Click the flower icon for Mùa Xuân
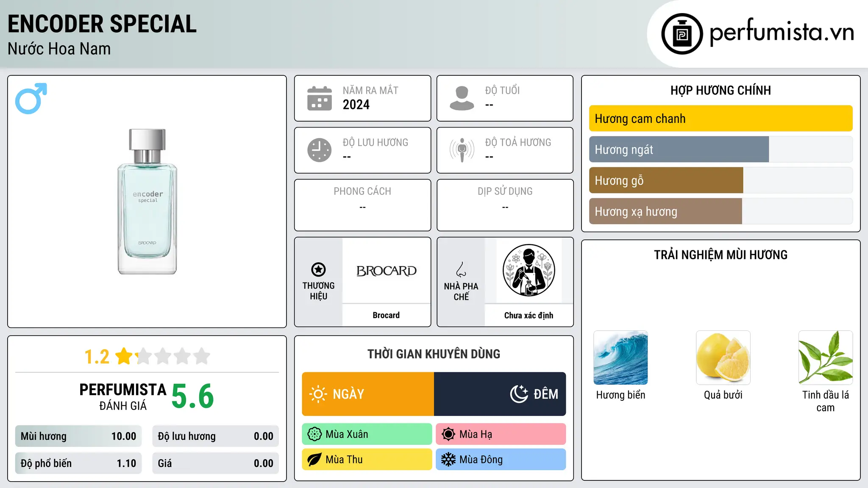This screenshot has height=488, width=868. pyautogui.click(x=314, y=434)
